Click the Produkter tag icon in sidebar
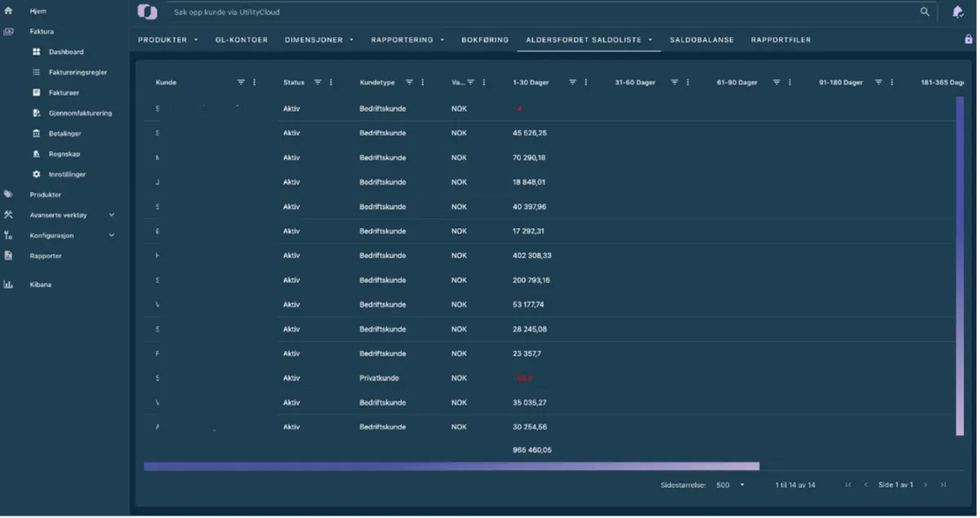The height and width of the screenshot is (518, 980). (8, 195)
